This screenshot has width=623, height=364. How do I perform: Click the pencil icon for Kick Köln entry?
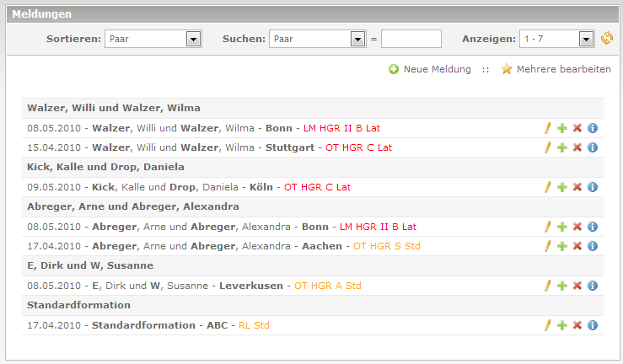pyautogui.click(x=547, y=187)
